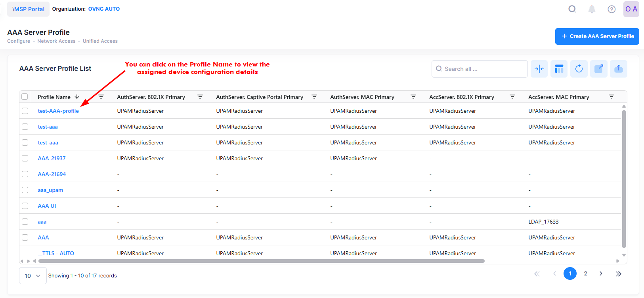Open filter menu for Profile Name column
Viewport: 644px width, 298px height.
coord(101,97)
